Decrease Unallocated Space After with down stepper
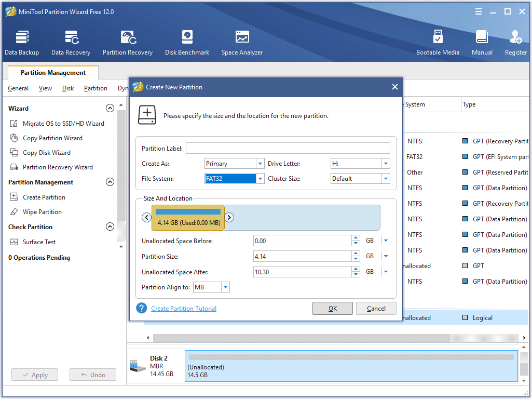Viewport: 532px width, 399px height. pos(356,275)
